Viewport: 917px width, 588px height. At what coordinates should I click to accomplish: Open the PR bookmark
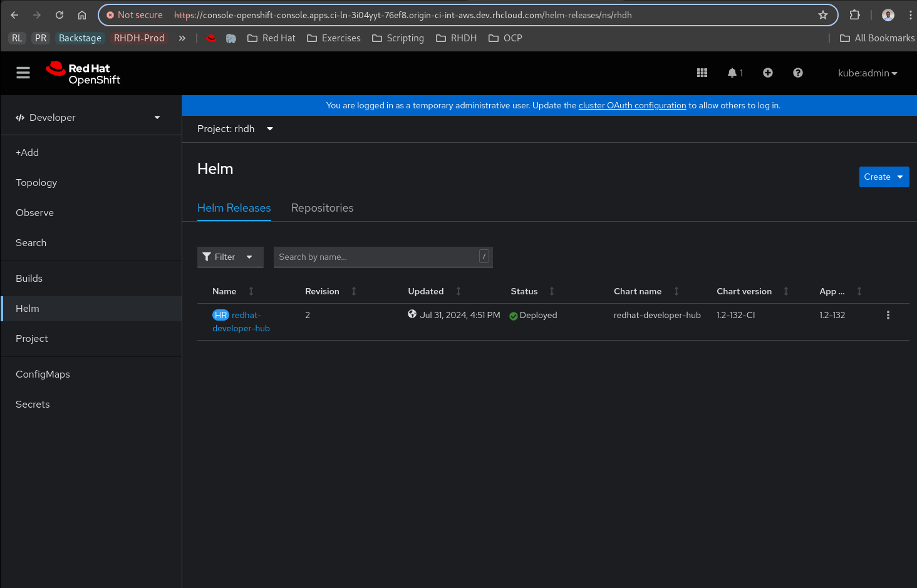click(x=41, y=38)
